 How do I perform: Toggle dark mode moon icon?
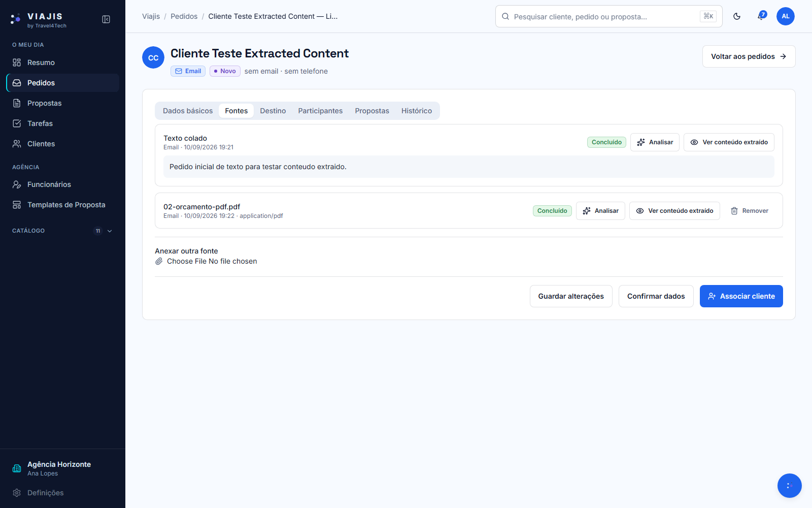point(737,16)
